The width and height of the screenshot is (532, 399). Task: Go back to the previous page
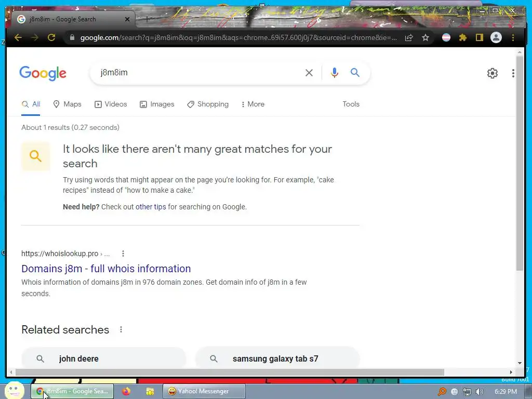18,37
